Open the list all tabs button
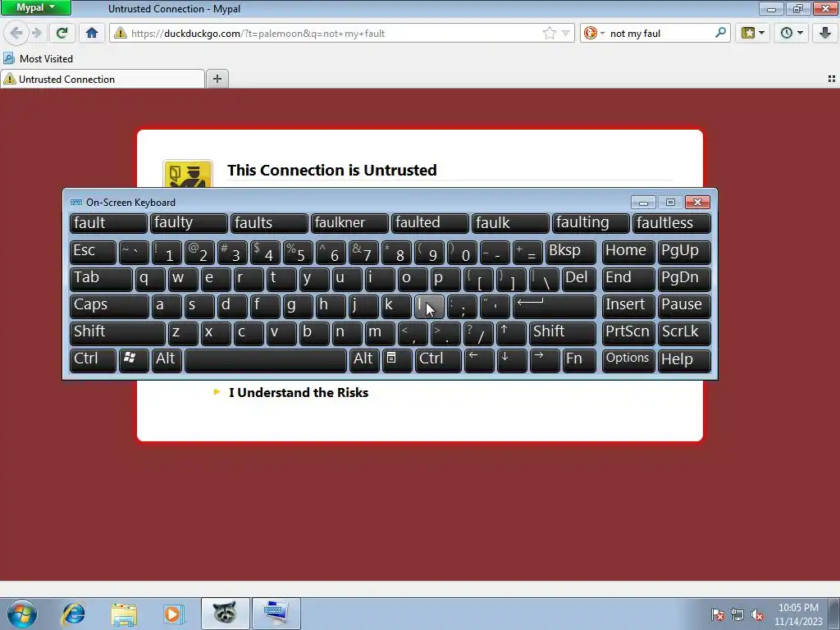Viewport: 840px width, 630px height. tap(832, 79)
